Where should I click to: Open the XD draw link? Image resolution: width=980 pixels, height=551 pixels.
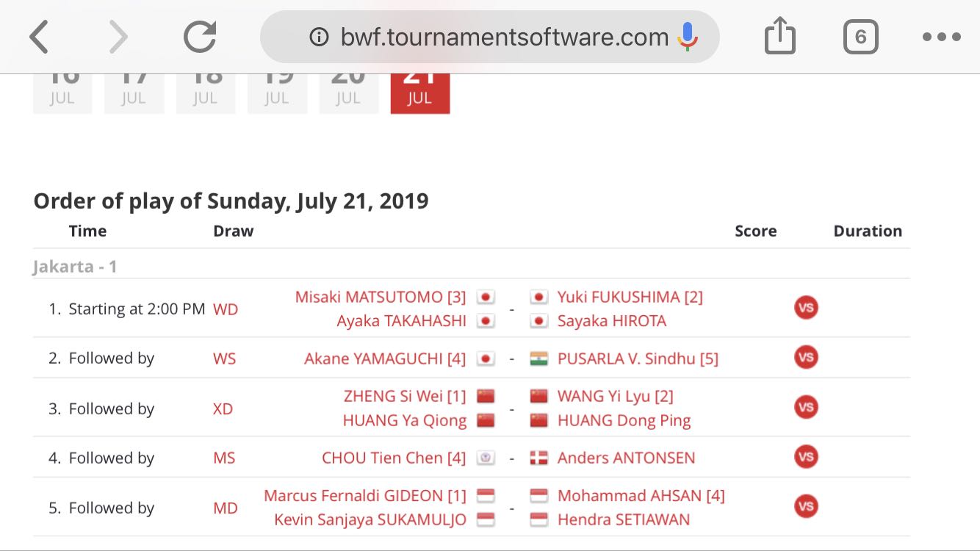(223, 409)
